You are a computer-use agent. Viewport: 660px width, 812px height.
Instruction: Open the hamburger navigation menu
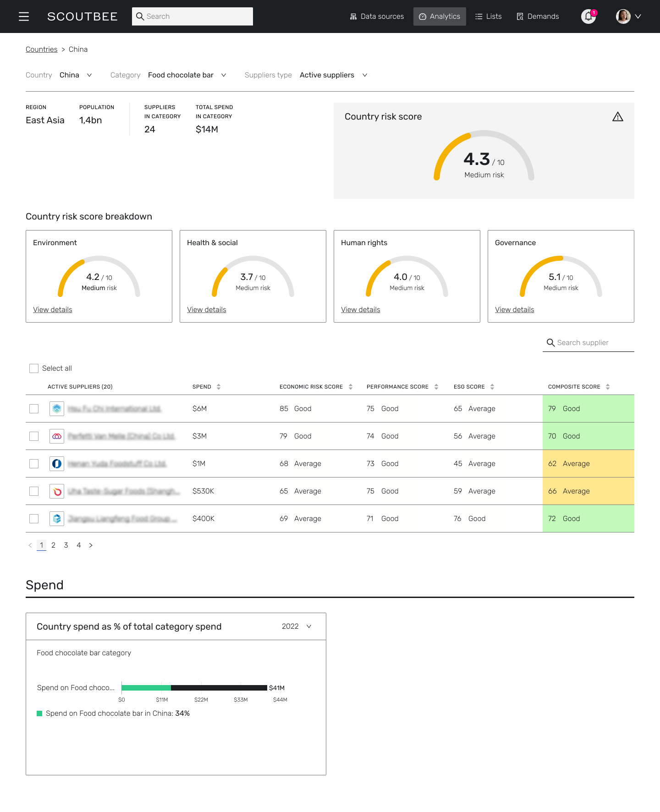[x=24, y=16]
